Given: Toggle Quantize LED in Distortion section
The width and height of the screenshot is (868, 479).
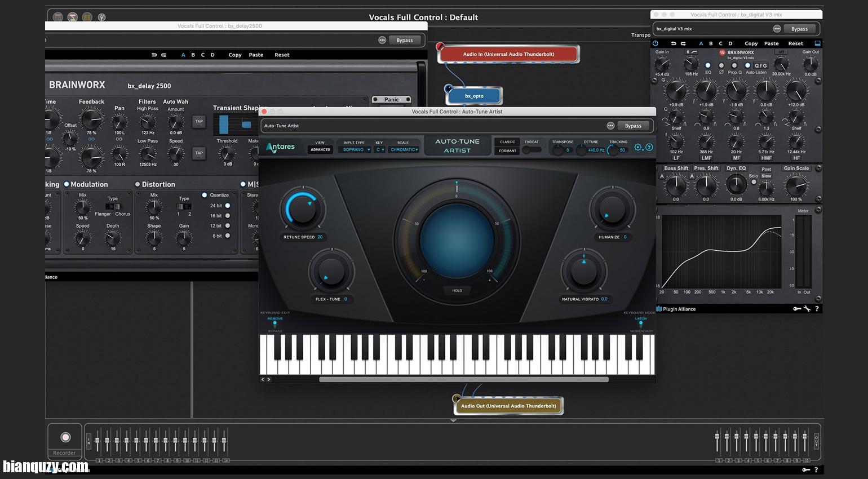Looking at the screenshot, I should tap(205, 195).
